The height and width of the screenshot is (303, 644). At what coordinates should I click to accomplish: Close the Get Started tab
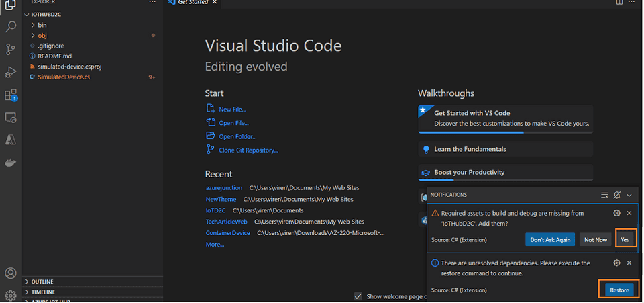(x=215, y=2)
